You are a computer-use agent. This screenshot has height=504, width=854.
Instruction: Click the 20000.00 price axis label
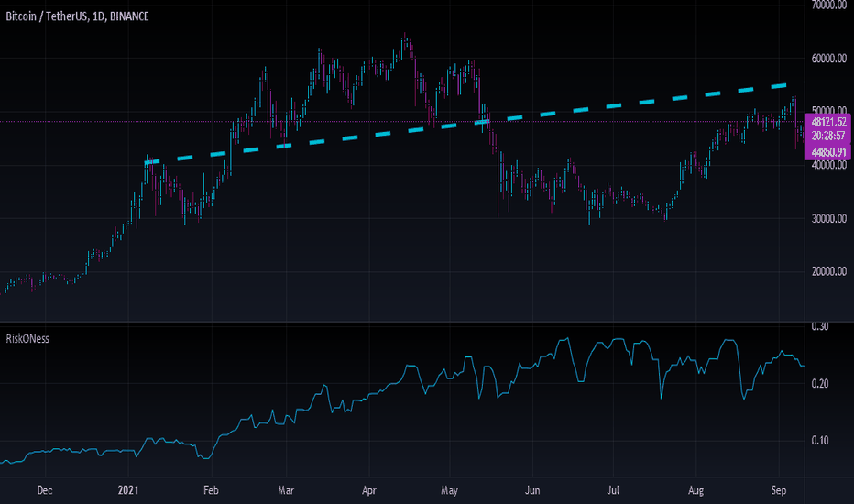point(828,271)
